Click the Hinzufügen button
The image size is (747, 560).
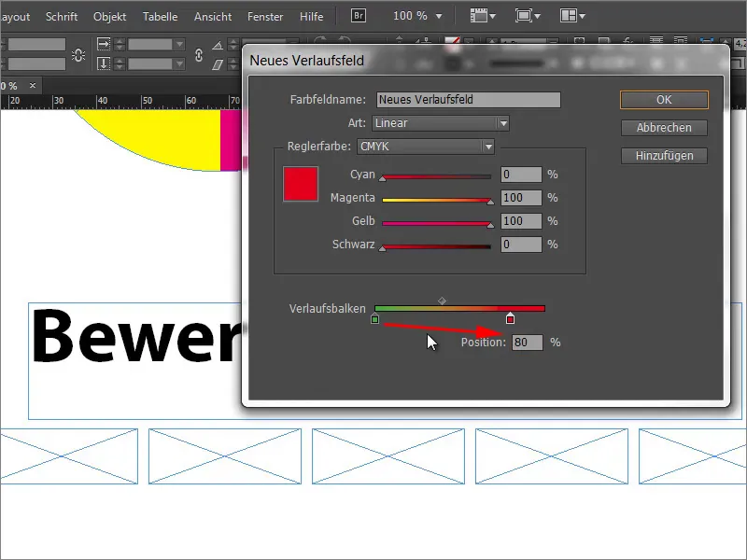coord(664,156)
